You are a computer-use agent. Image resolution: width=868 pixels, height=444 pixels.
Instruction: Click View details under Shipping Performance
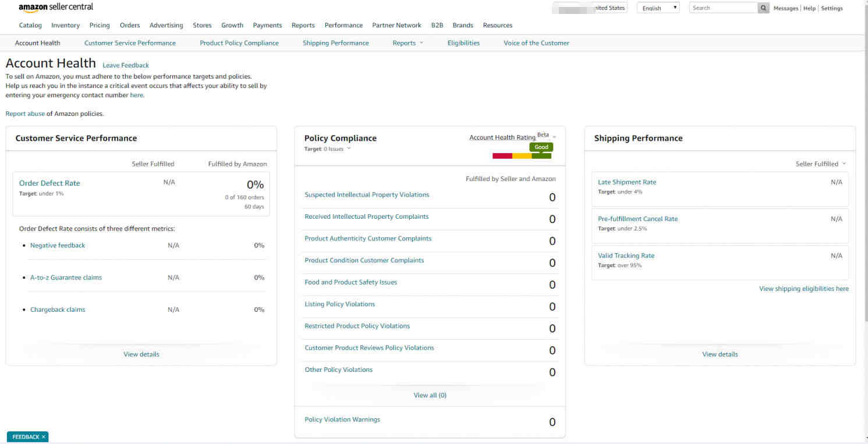click(720, 354)
